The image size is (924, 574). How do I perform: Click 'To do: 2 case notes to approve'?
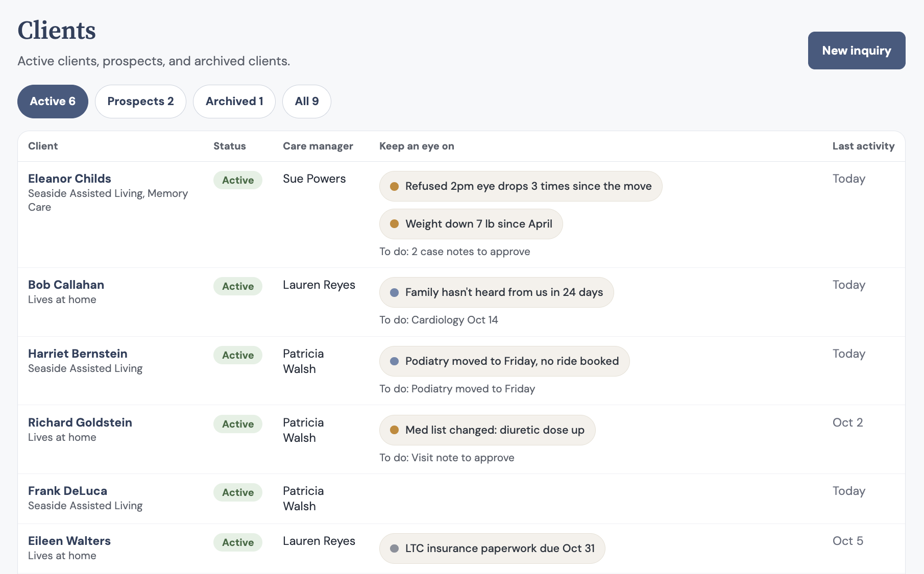[455, 252]
